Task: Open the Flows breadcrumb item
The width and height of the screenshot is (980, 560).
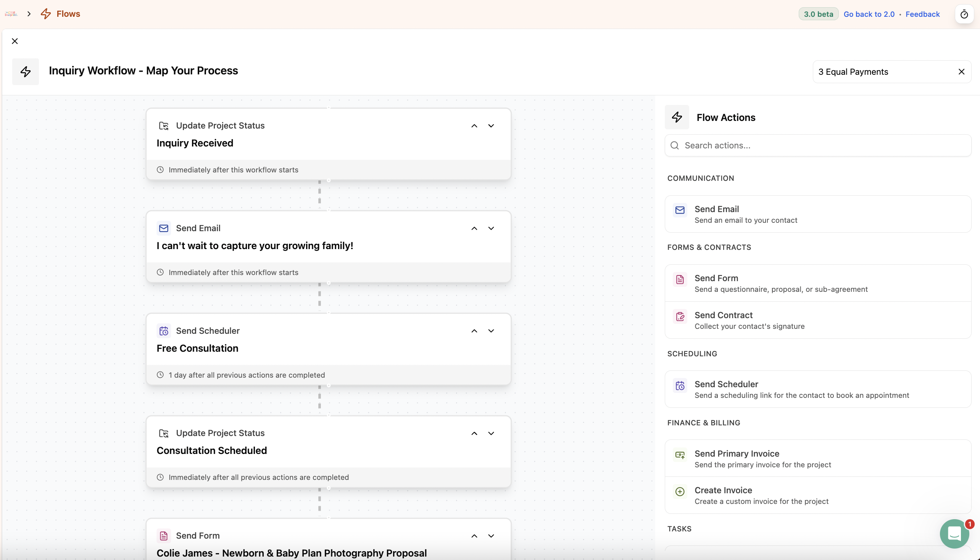Action: pos(68,14)
